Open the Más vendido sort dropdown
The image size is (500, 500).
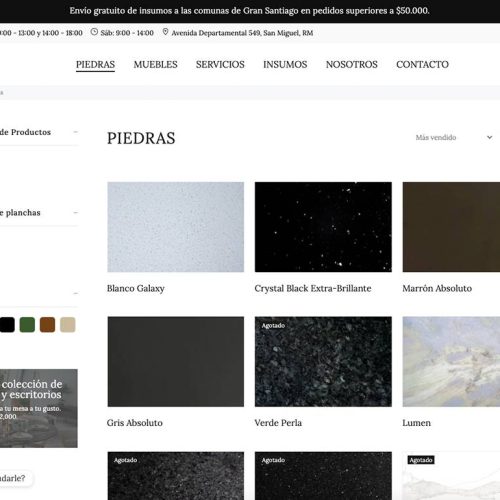(454, 137)
